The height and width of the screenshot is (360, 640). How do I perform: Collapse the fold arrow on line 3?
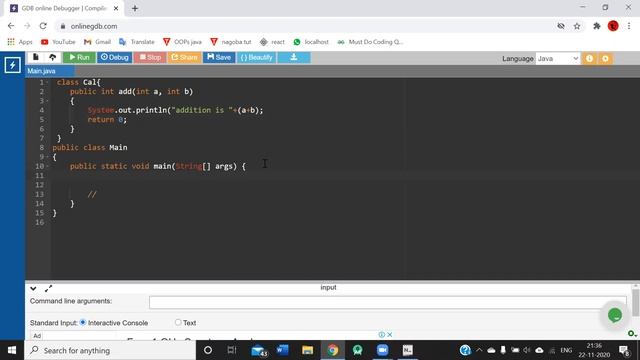tap(47, 101)
